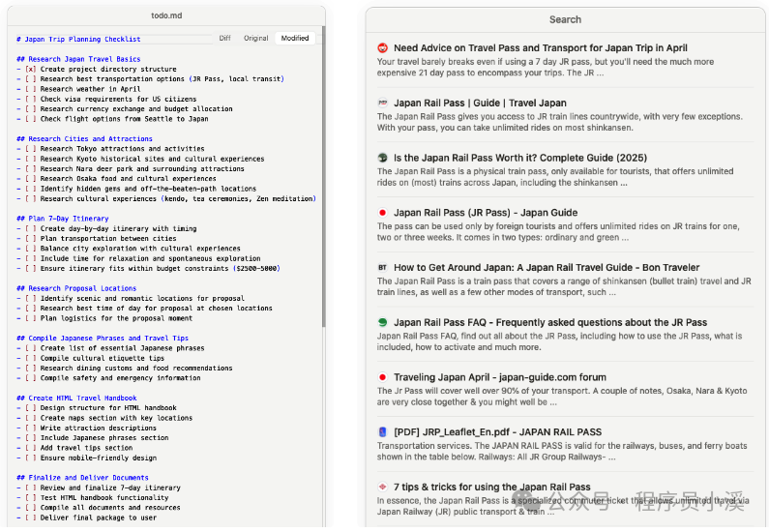Toggle the checked Create project directory structure checkbox
The height and width of the screenshot is (532, 769).
click(31, 70)
